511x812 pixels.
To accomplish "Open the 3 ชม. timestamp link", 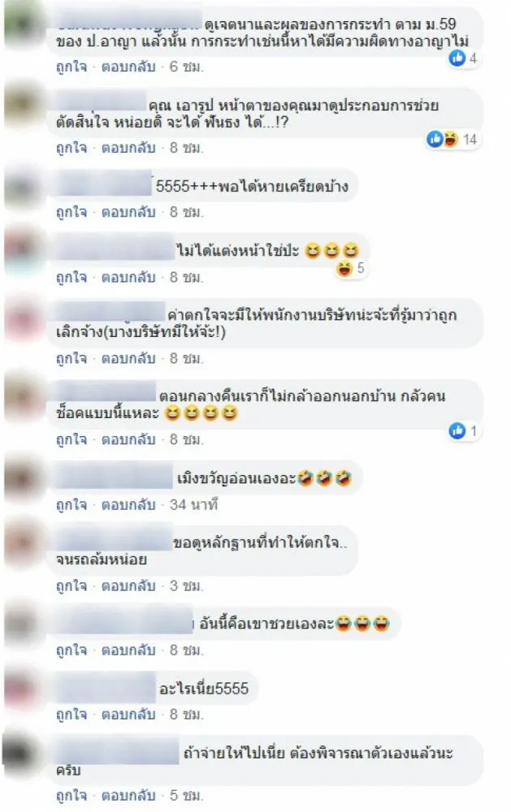I will 186,585.
